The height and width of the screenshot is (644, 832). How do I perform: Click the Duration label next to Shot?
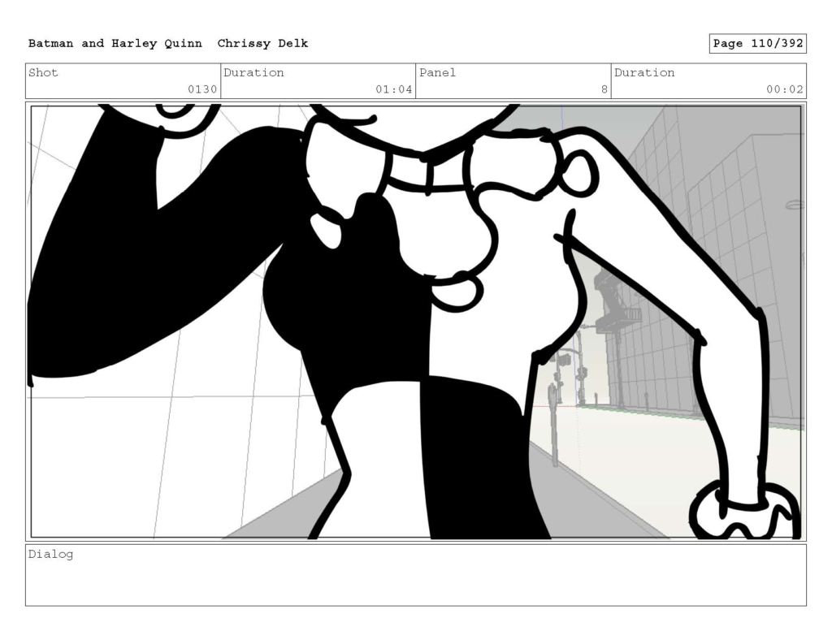253,72
